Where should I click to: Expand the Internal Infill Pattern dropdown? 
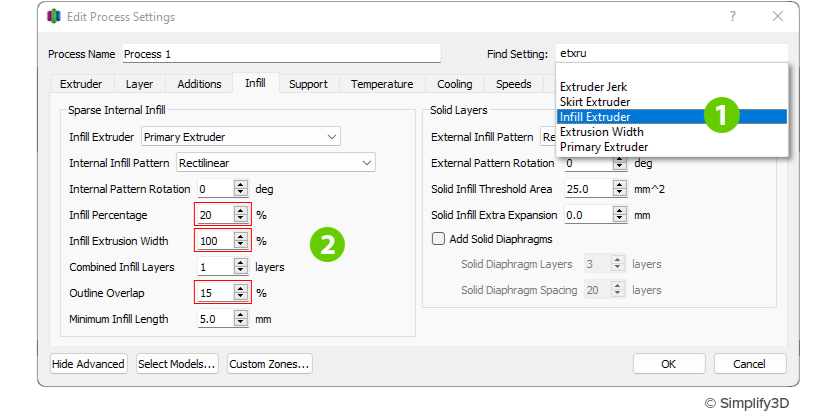tap(275, 162)
